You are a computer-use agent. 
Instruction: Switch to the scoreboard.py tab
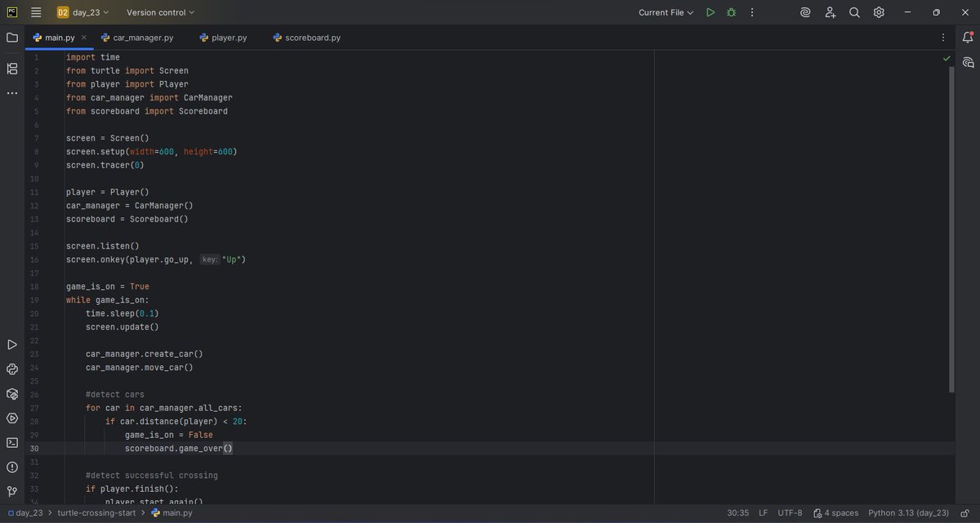click(x=307, y=38)
